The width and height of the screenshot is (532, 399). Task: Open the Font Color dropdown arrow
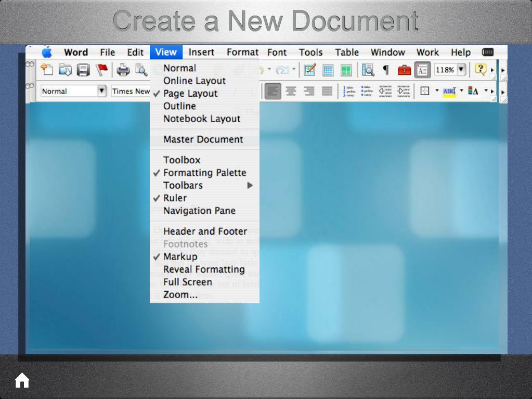(x=486, y=91)
